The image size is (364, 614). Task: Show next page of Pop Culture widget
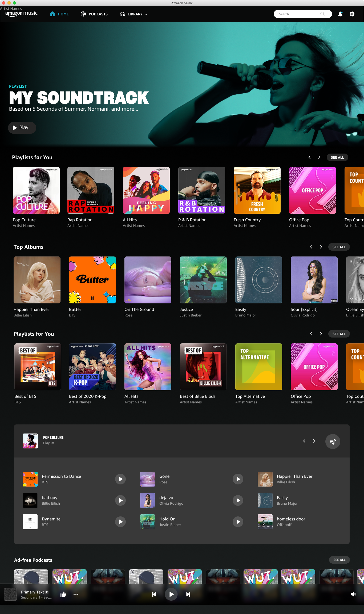click(314, 441)
